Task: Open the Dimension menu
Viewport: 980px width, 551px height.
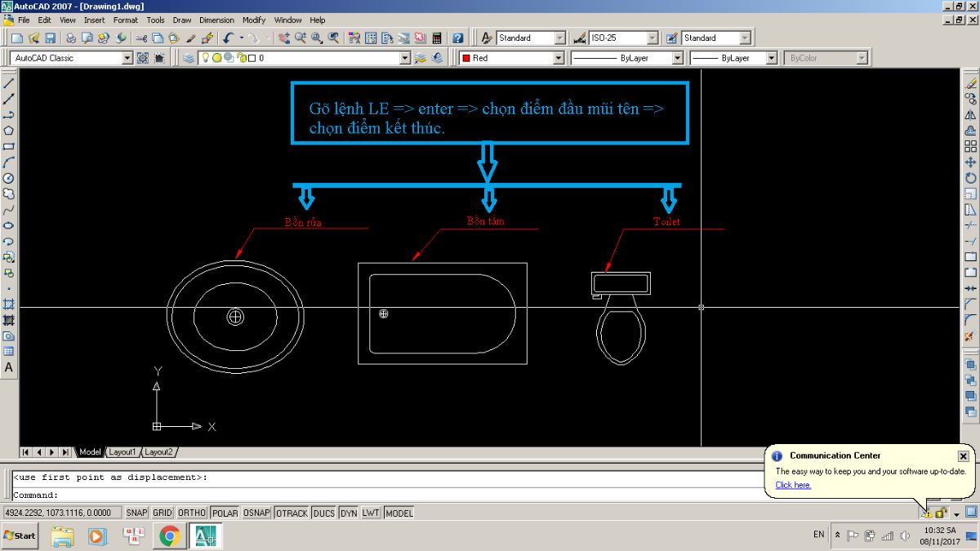Action: click(x=216, y=20)
